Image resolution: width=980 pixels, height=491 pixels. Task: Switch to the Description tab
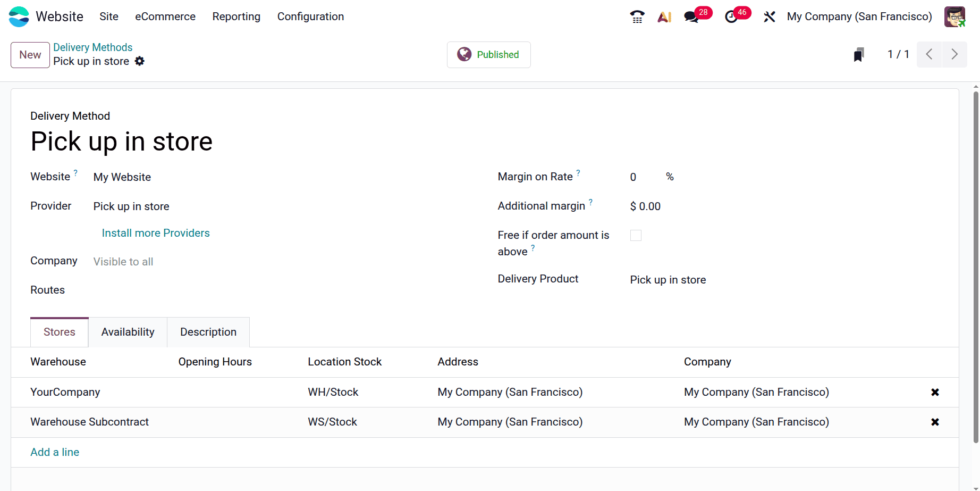(208, 332)
